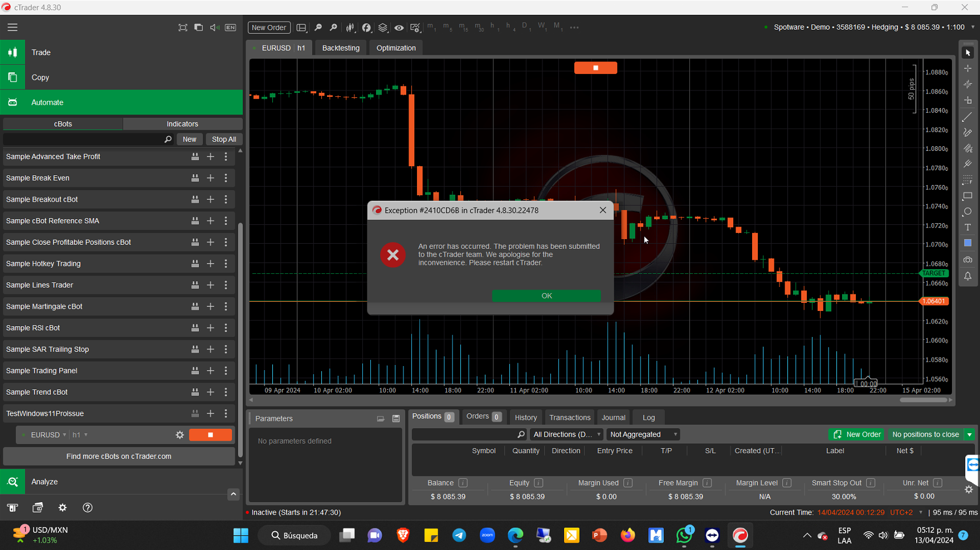Select the cursor pointer tool
Image resolution: width=980 pixels, height=550 pixels.
coord(967,52)
